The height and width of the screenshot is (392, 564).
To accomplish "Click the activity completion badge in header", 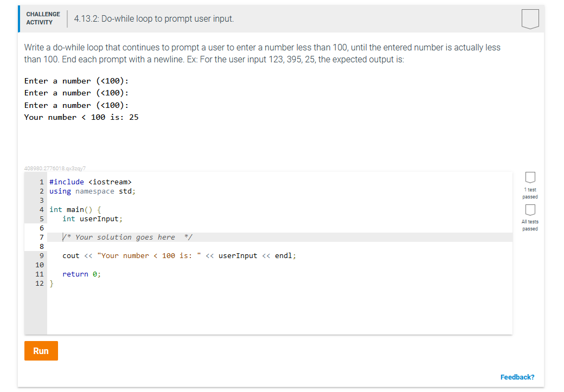I will tap(530, 18).
